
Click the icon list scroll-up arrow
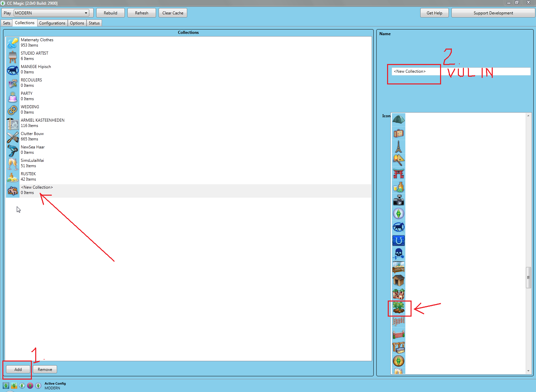[528, 116]
